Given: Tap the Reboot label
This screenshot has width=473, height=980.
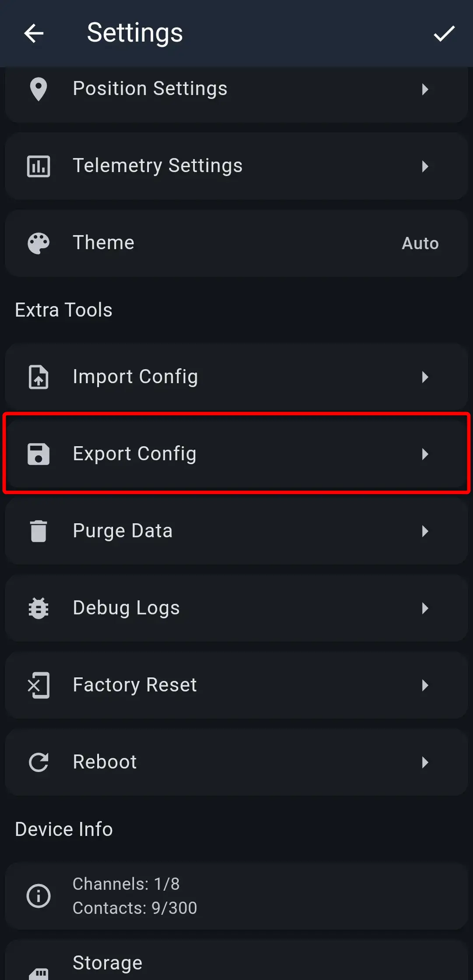Looking at the screenshot, I should 105,762.
